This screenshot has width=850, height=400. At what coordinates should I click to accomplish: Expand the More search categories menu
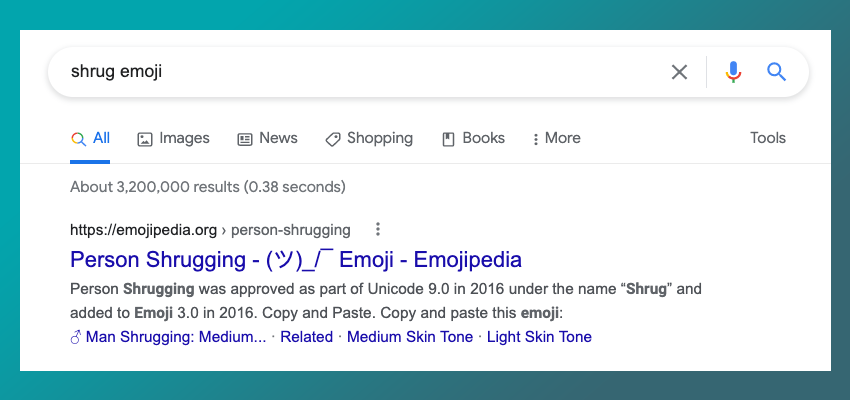click(557, 138)
